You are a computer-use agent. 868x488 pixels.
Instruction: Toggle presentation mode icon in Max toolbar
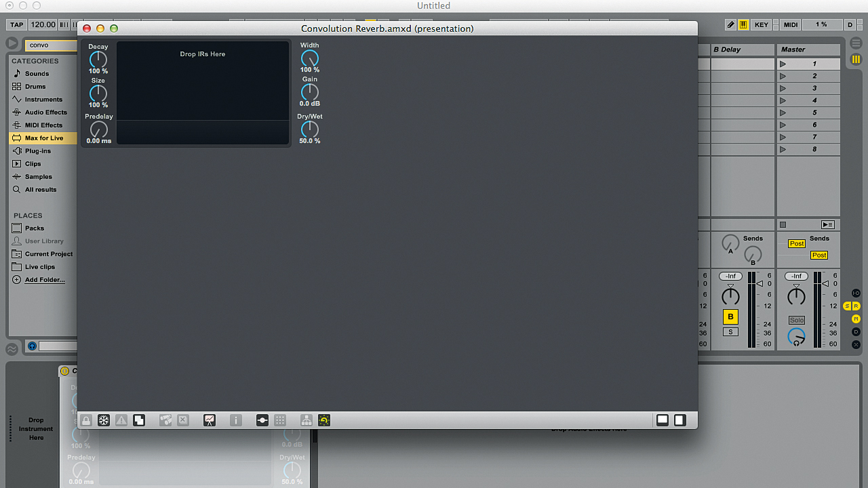(210, 420)
